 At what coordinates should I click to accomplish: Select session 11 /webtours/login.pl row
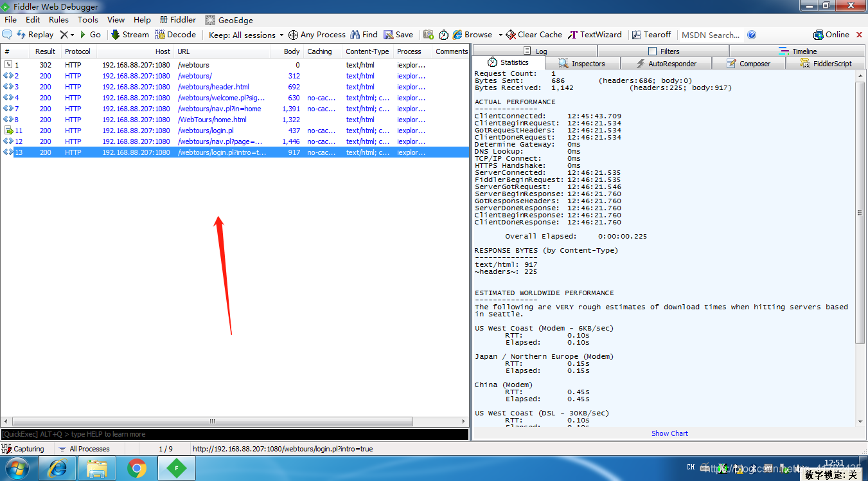[235, 131]
